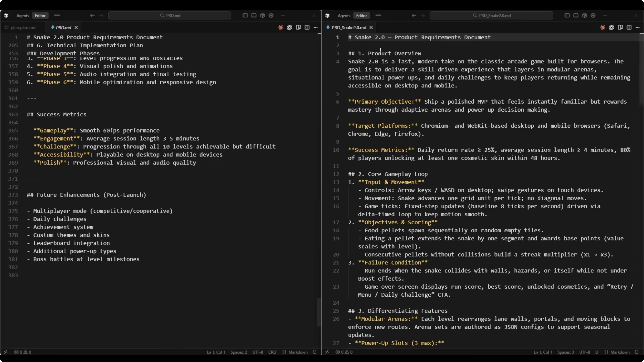This screenshot has height=362, width=644.
Task: Click the ChatGPT icon in right editor toolbar
Action: (x=611, y=27)
